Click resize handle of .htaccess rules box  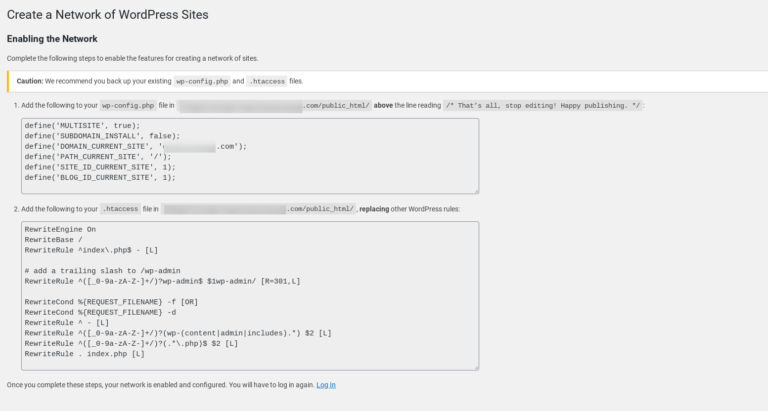475,366
